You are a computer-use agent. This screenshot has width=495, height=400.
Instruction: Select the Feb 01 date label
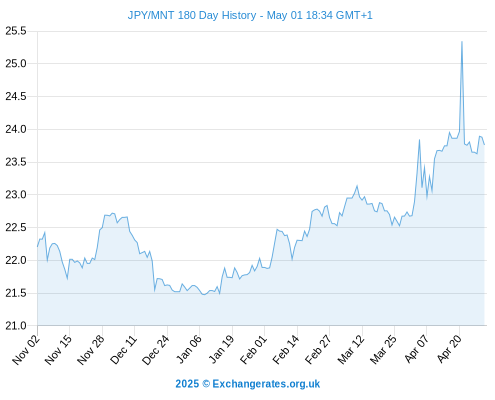[253, 350]
